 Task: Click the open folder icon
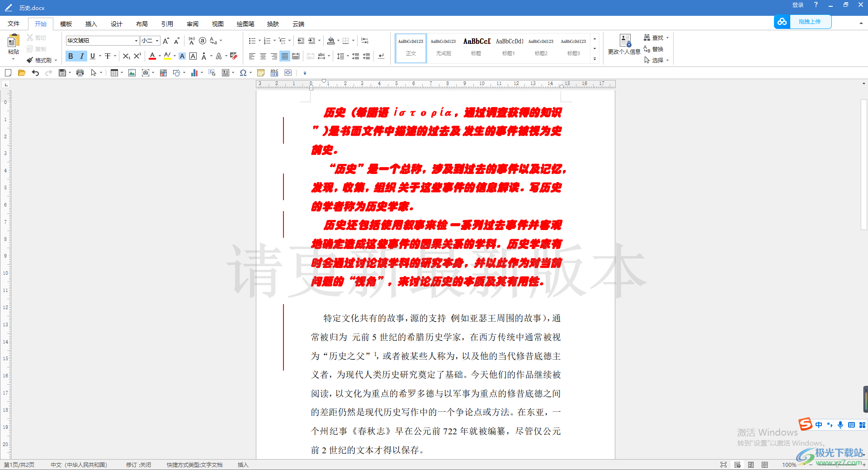[21, 73]
